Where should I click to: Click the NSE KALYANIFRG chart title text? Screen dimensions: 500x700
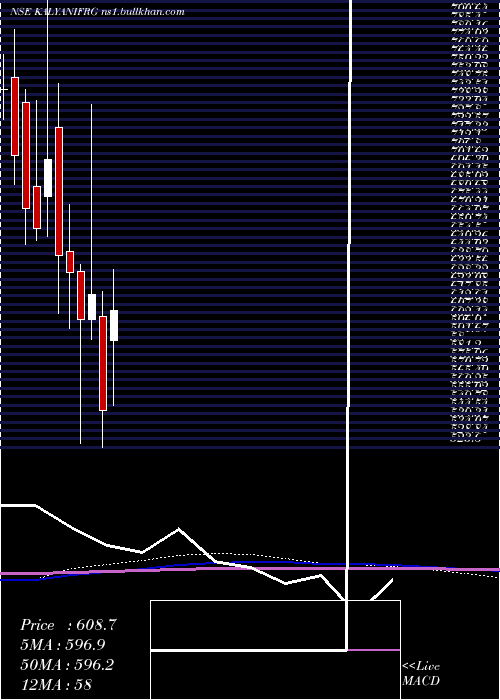54,12
